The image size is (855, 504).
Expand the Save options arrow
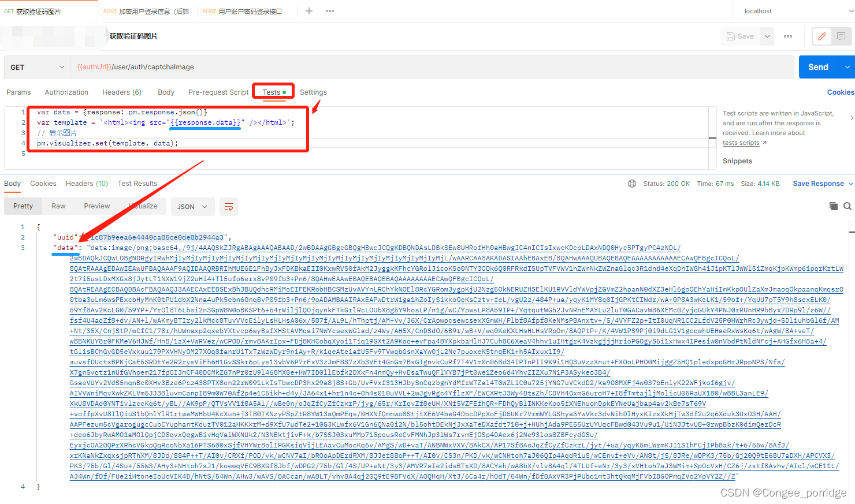(767, 36)
